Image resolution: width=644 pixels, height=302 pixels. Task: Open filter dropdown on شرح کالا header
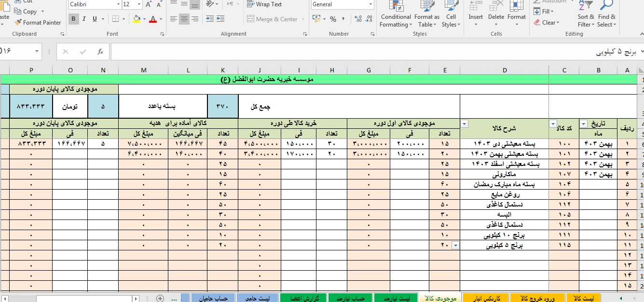click(465, 124)
